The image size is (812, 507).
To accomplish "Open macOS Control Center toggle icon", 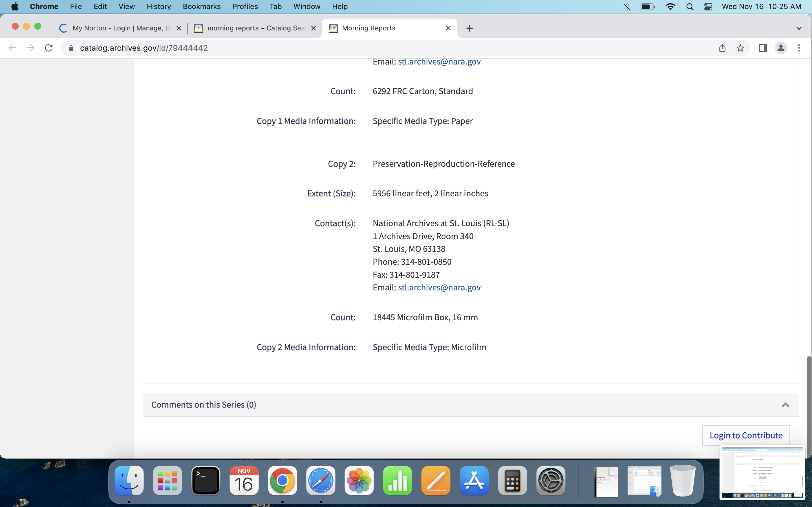I will (708, 7).
